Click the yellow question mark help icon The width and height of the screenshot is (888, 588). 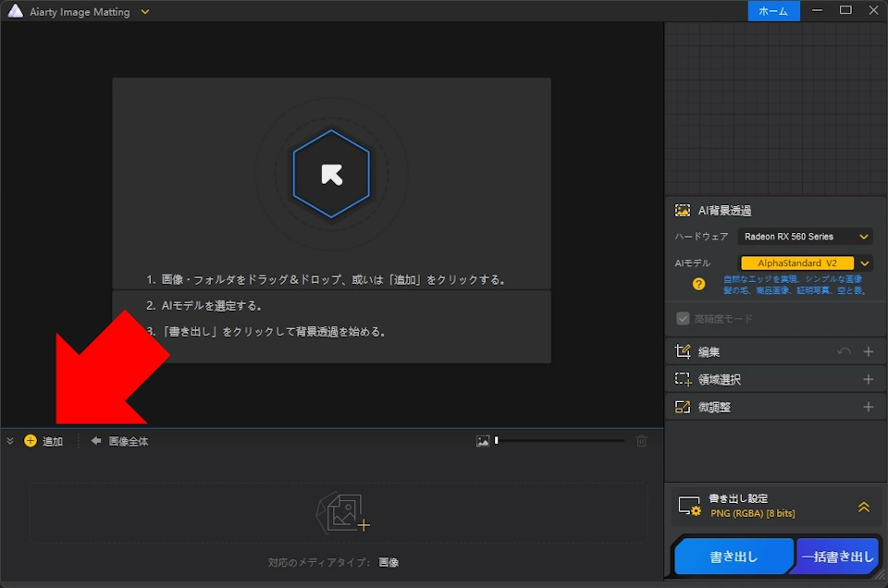point(699,284)
